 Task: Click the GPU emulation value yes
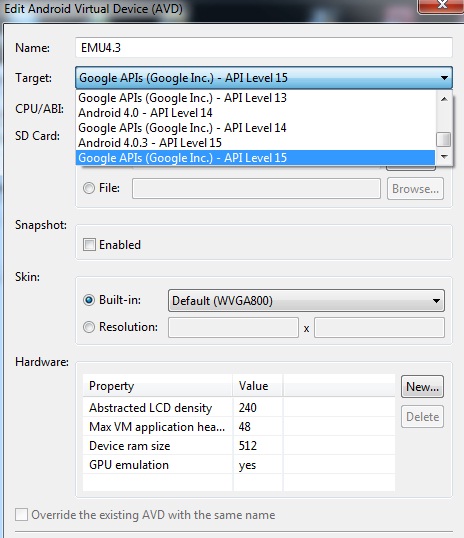247,465
